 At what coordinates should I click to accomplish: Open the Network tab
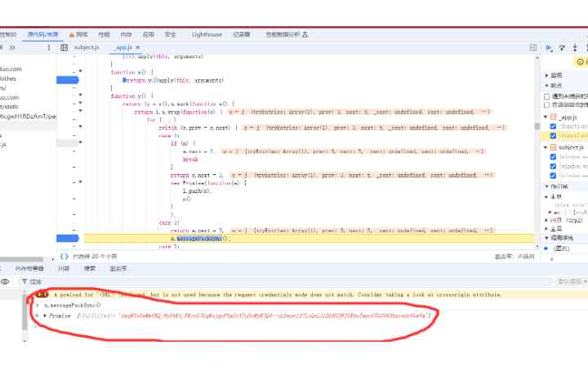click(82, 34)
